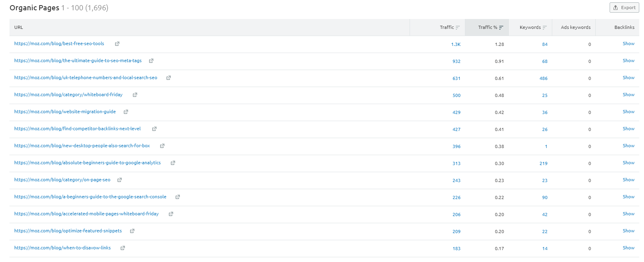Open category/whiteboard-friday URL link
Image resolution: width=644 pixels, height=262 pixels.
(68, 95)
